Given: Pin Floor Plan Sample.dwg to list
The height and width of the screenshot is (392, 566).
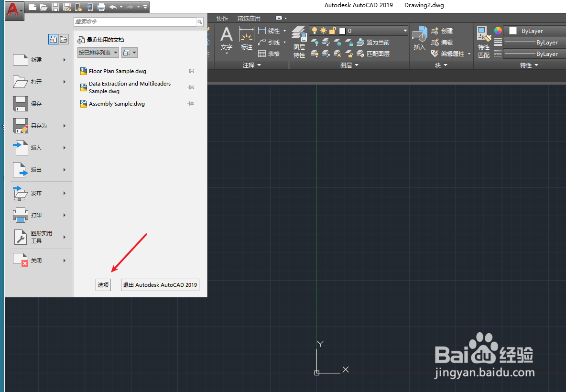Looking at the screenshot, I should point(191,71).
